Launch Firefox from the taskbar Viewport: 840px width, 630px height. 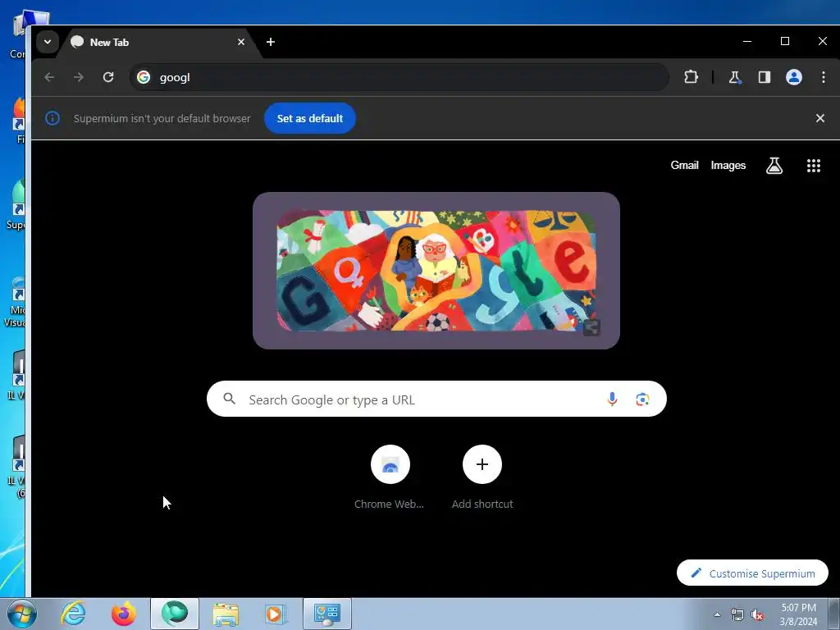pyautogui.click(x=124, y=614)
